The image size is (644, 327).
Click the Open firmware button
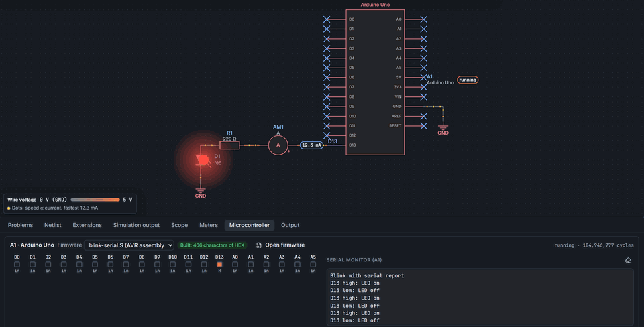click(280, 245)
